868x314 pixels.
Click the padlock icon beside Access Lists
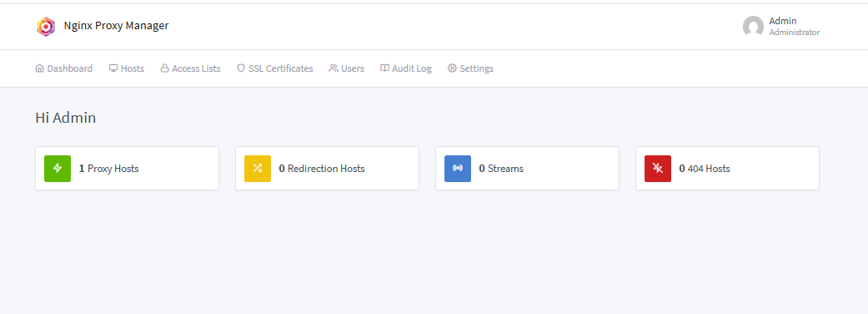point(164,68)
